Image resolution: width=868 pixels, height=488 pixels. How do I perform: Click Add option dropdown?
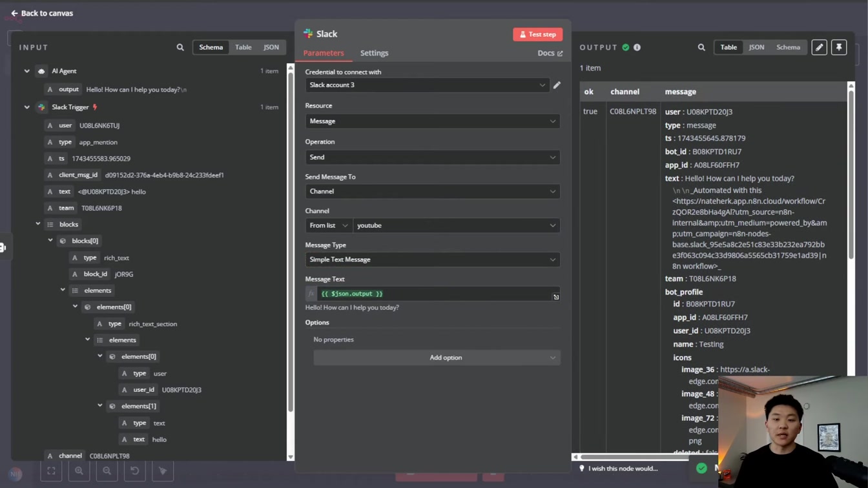437,358
